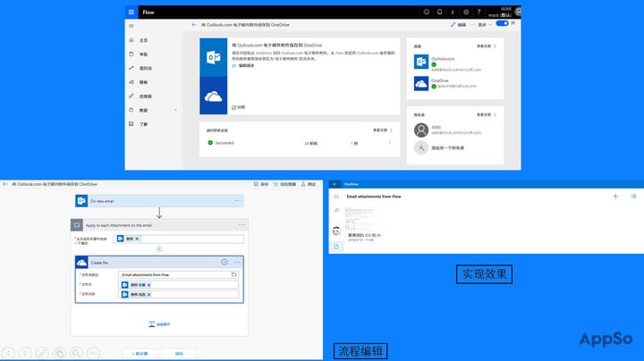
Task: Click the insert step plus circle
Action: click(159, 249)
